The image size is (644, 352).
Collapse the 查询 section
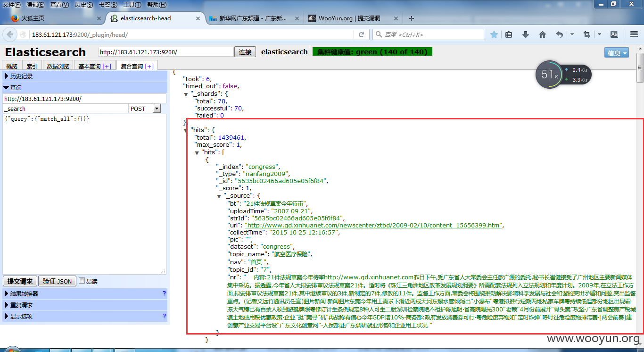click(85, 88)
